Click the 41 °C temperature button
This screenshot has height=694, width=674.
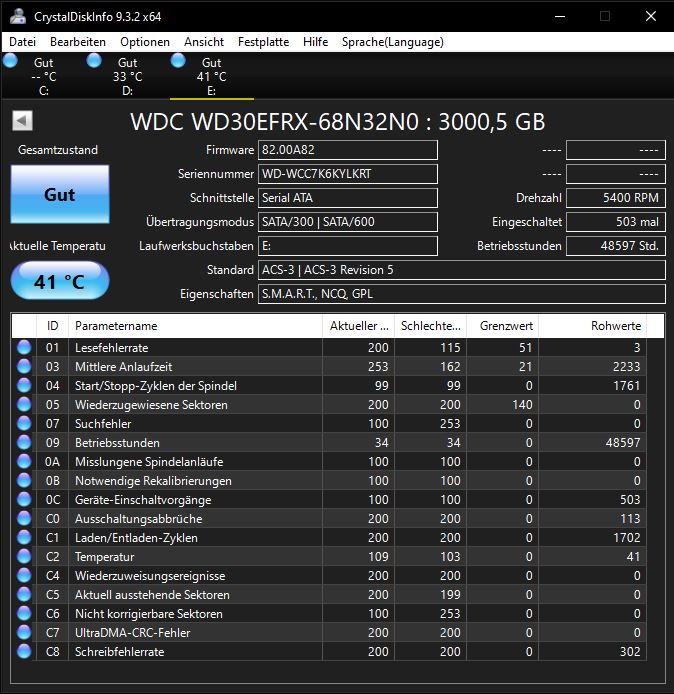click(60, 281)
